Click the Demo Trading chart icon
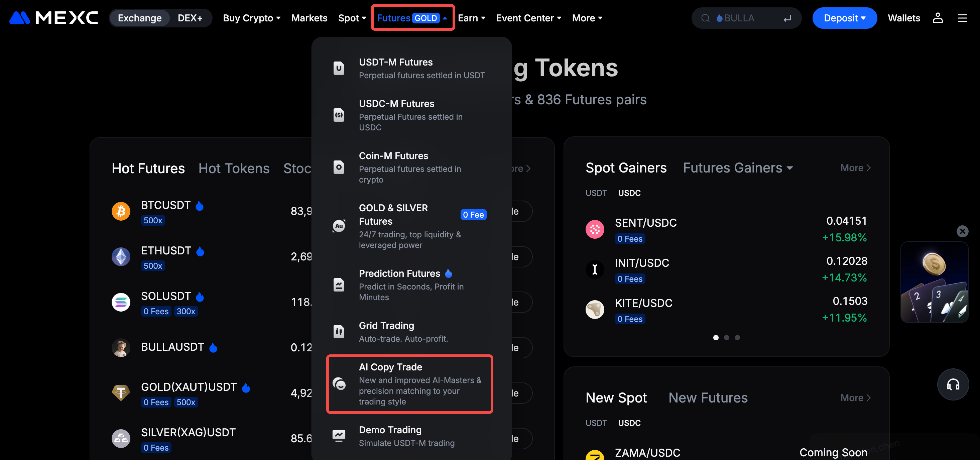 point(339,436)
